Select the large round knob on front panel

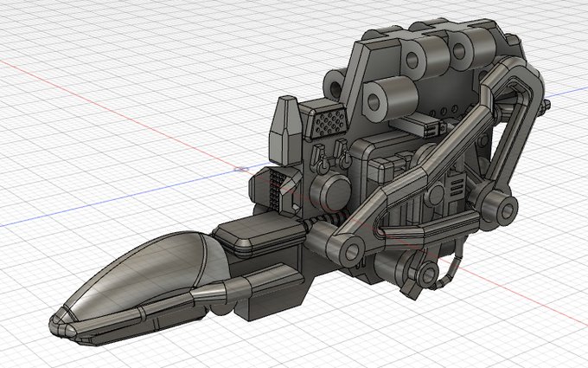tap(330, 190)
